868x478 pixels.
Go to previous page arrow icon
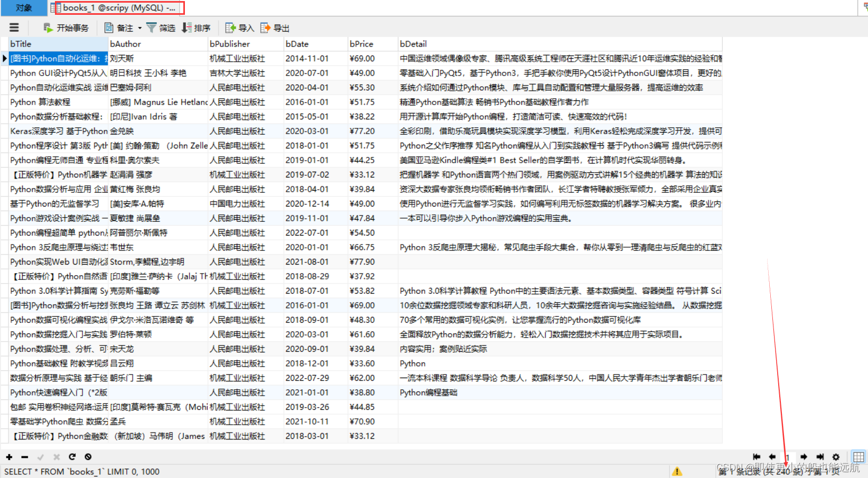[772, 457]
